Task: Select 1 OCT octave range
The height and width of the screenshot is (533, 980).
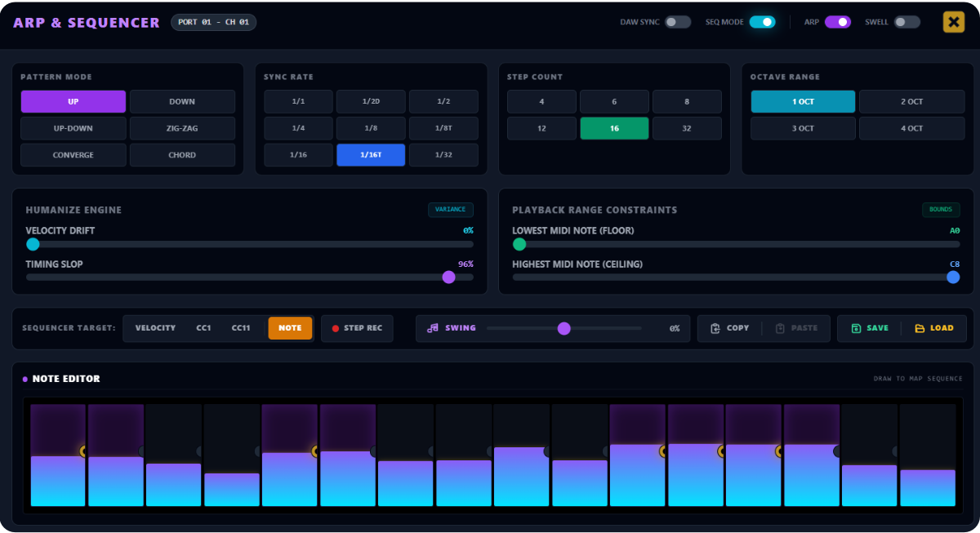Action: tap(803, 101)
